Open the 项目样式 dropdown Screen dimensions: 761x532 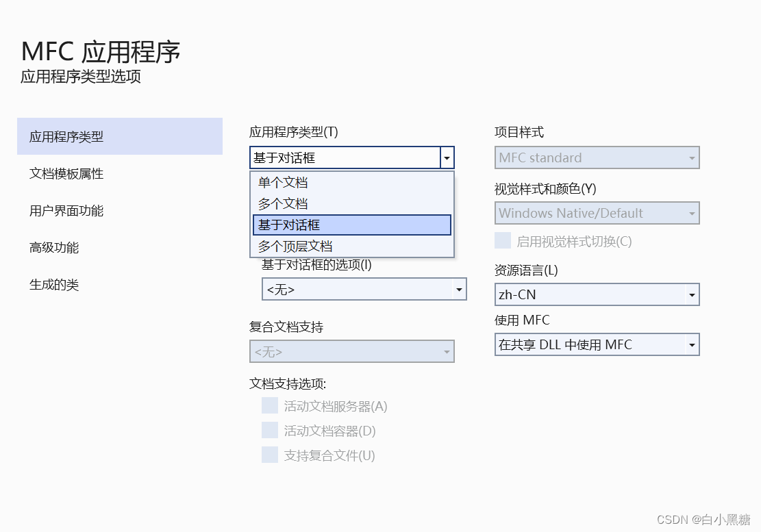(x=690, y=157)
